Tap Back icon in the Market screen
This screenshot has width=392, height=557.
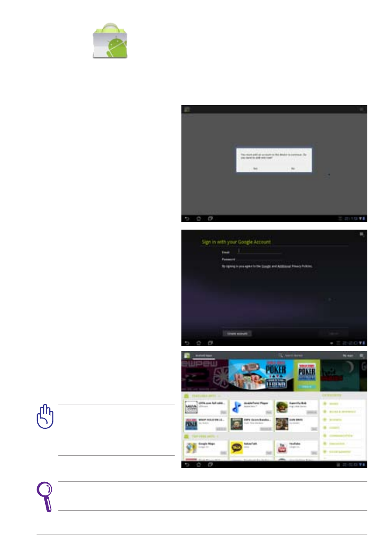coord(187,465)
